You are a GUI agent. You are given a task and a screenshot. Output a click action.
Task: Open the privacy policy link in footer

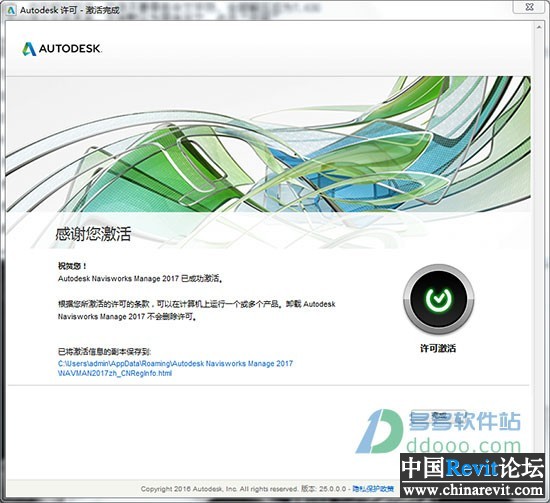pos(373,489)
